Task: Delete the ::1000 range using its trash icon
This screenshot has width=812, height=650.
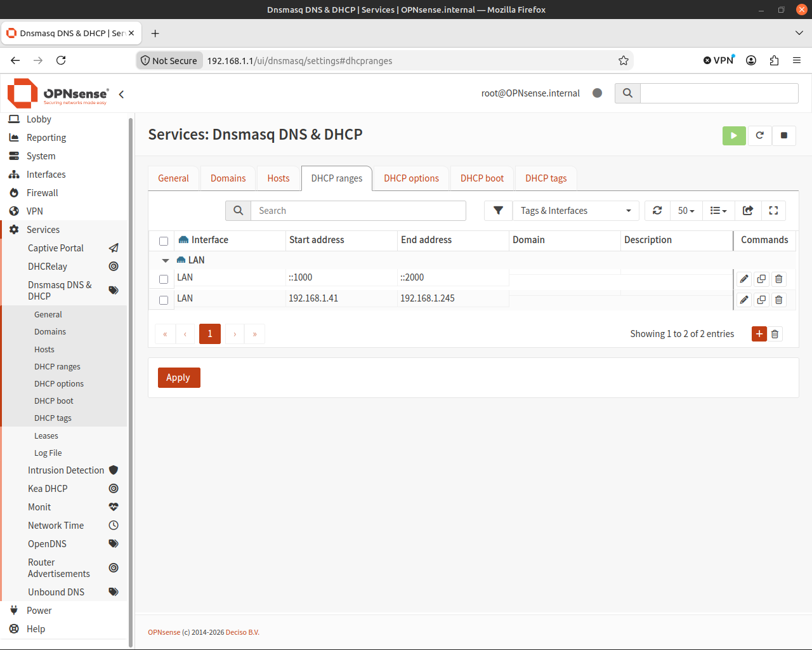Action: [779, 279]
